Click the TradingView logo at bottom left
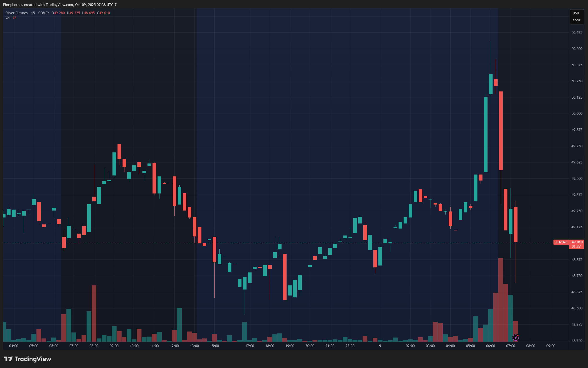 28,359
